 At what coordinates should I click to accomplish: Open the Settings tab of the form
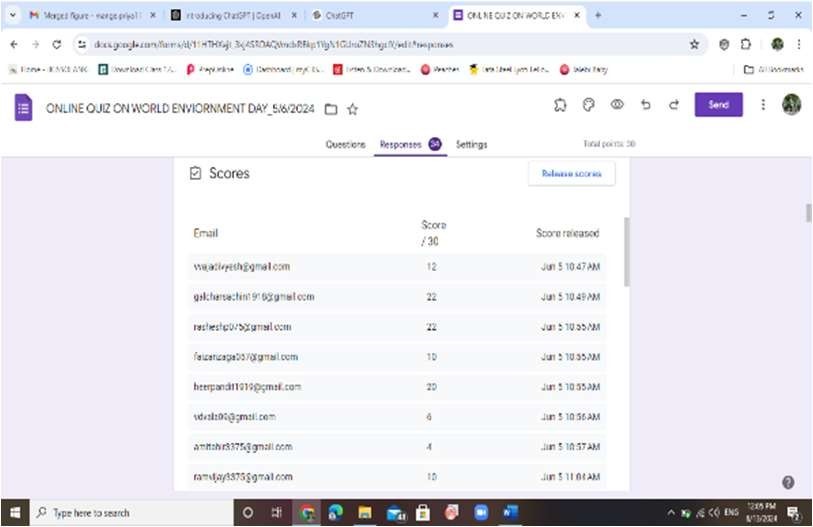click(x=471, y=145)
